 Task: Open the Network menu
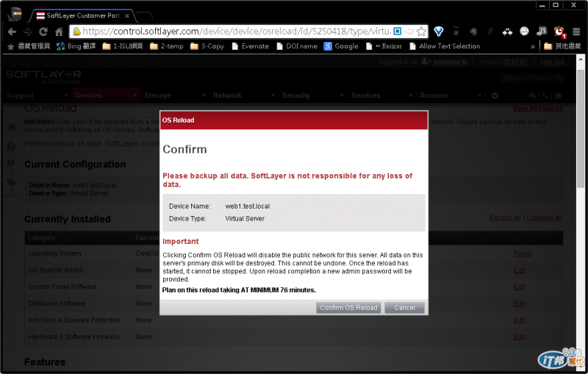tap(244, 96)
